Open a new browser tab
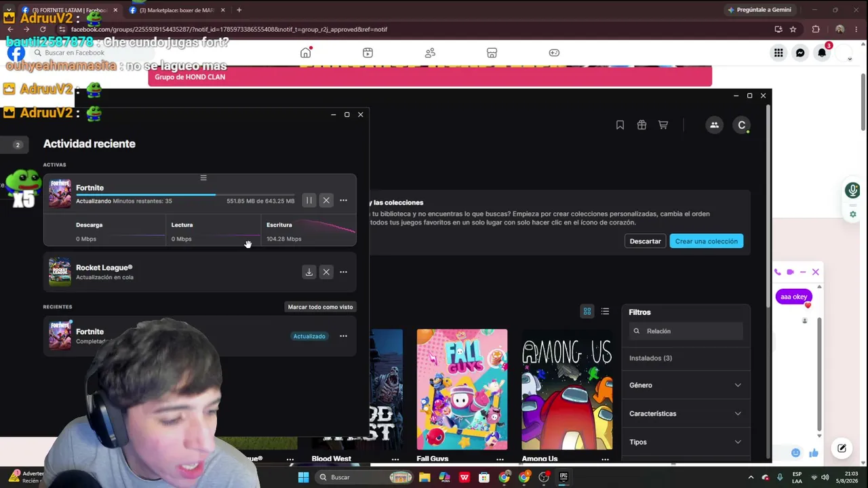868x488 pixels. [x=239, y=10]
